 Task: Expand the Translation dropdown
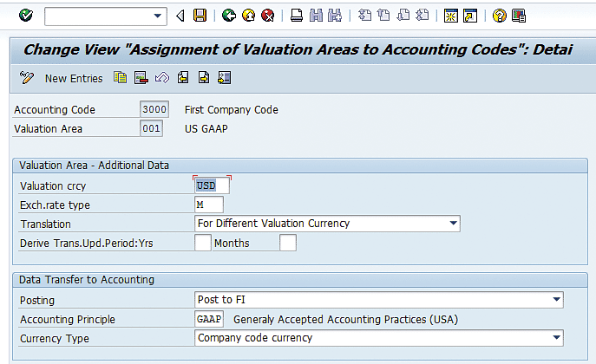(453, 224)
